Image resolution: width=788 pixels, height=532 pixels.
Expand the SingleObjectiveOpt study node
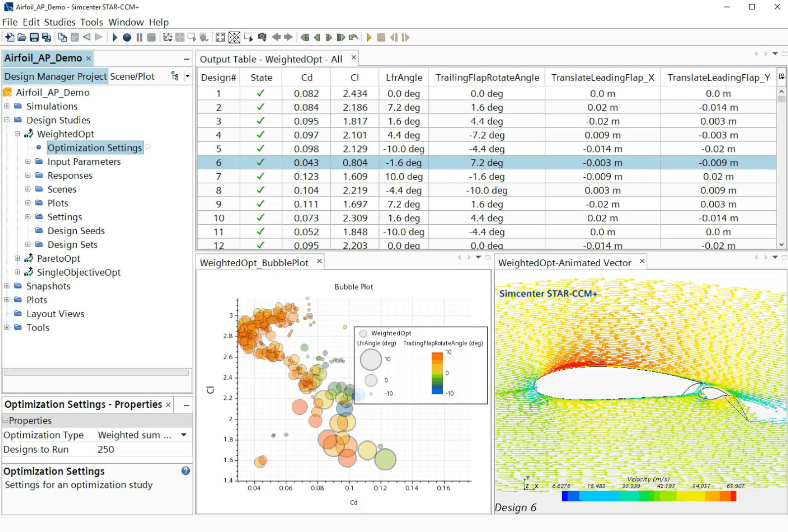pyautogui.click(x=17, y=272)
